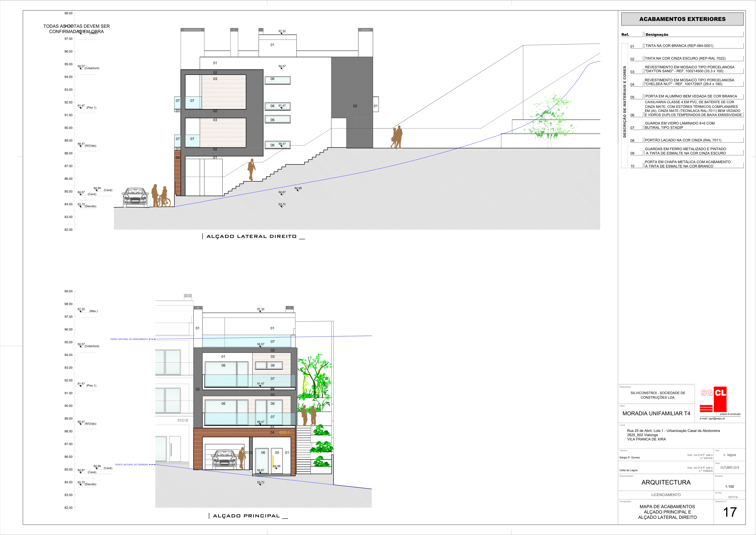Click blue label 'PERFIL NATURAL DO ARRUAMENTO'
Viewport: 756px width, 535px height.
coord(129,339)
